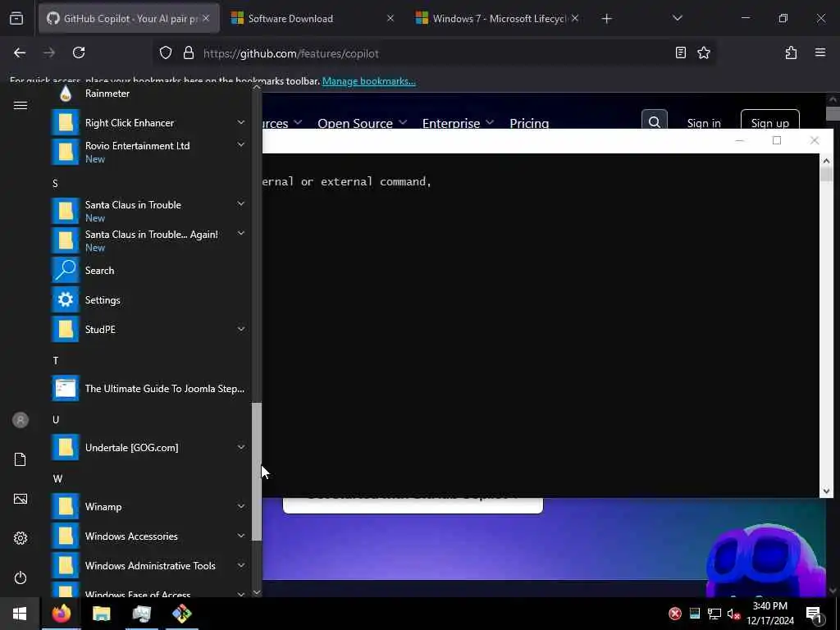Expand the Start menu hamburger button
This screenshot has height=630, width=840.
pos(21,106)
